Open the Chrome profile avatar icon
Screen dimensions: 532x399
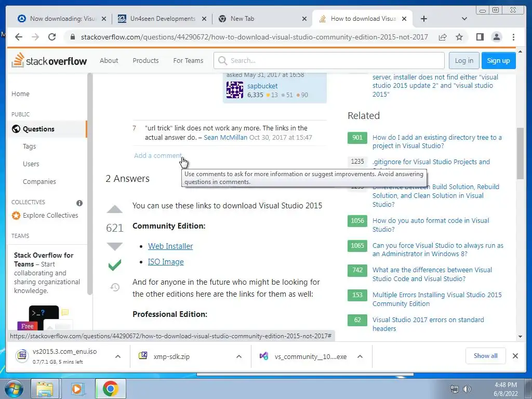tap(496, 37)
